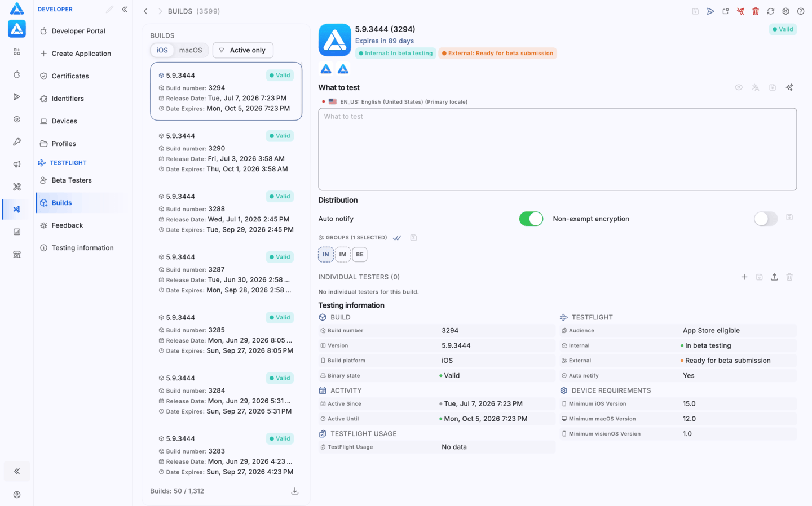Viewport: 812px width, 506px height.
Task: Select all groups with double-check icon
Action: (397, 238)
